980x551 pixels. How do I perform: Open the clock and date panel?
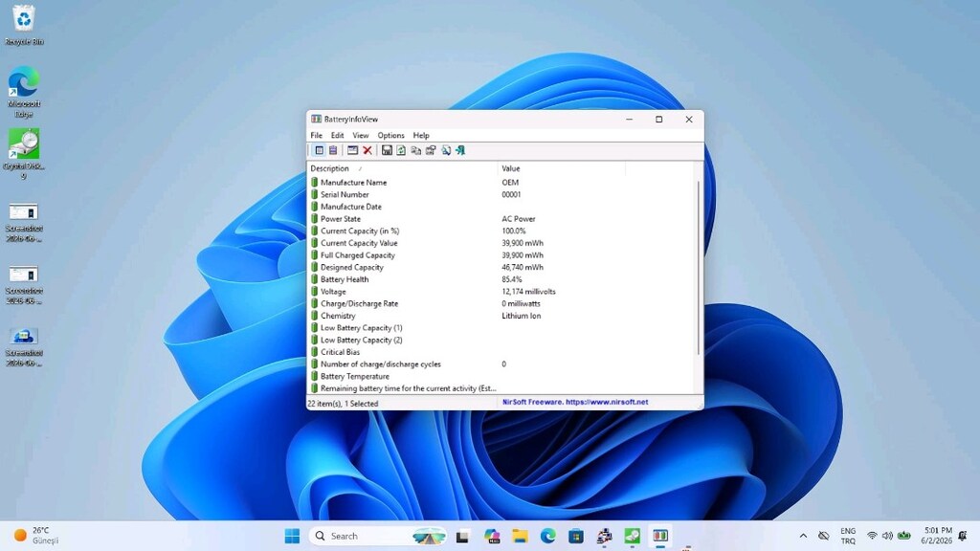click(x=936, y=536)
